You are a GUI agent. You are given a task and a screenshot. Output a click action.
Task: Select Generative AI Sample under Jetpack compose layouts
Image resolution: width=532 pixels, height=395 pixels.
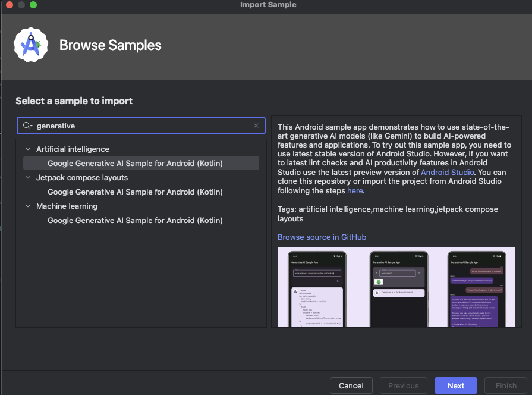click(x=141, y=192)
